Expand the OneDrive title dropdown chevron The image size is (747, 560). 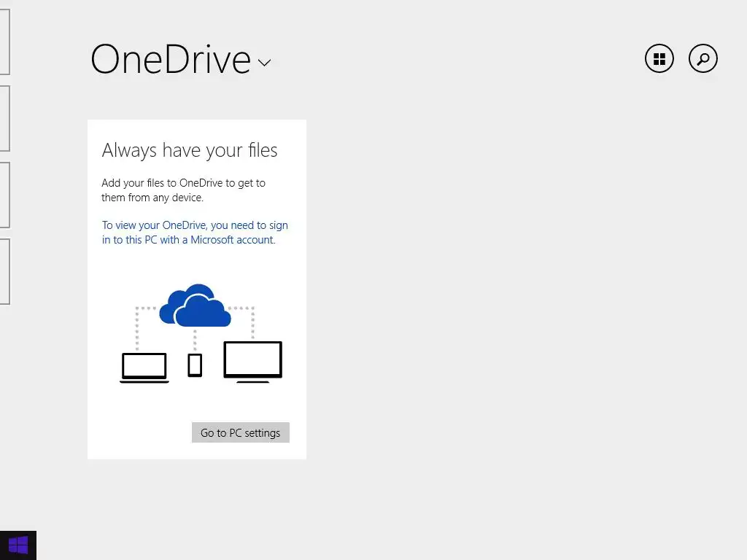(x=264, y=63)
